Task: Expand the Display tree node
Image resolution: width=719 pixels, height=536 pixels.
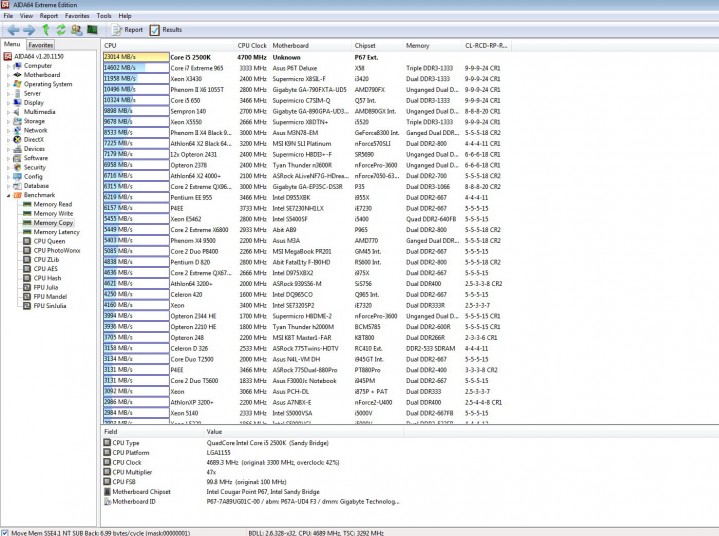Action: tap(8, 103)
